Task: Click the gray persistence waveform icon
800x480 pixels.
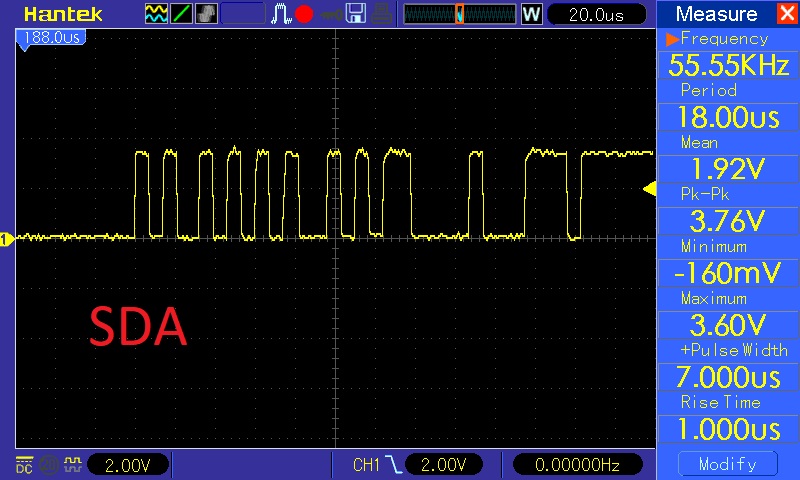Action: coord(206,14)
